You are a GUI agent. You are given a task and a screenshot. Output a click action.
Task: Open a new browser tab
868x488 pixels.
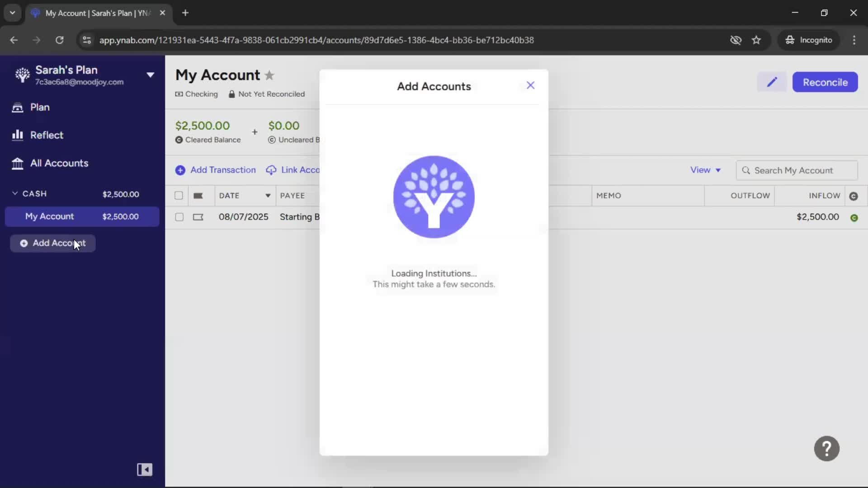(185, 13)
